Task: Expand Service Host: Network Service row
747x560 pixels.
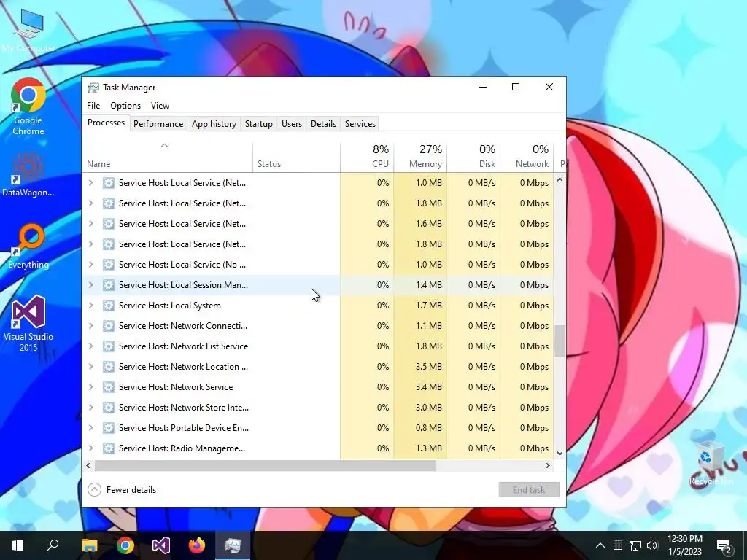Action: (x=91, y=387)
